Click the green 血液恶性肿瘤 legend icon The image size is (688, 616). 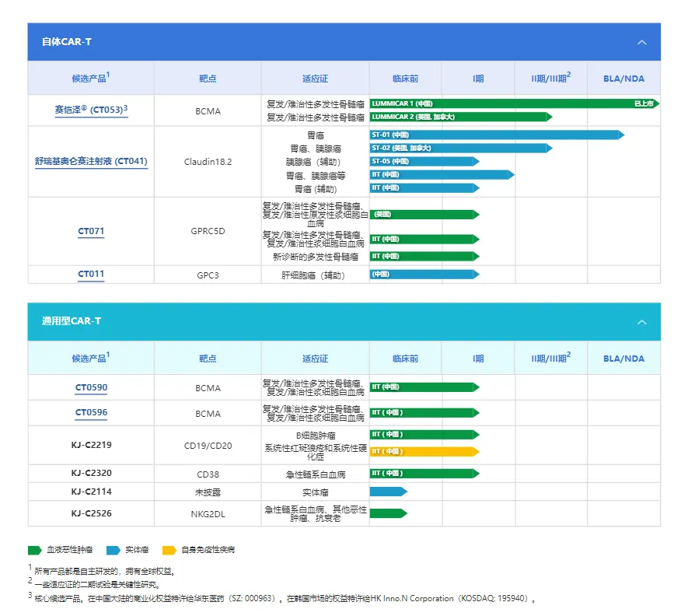(x=35, y=550)
